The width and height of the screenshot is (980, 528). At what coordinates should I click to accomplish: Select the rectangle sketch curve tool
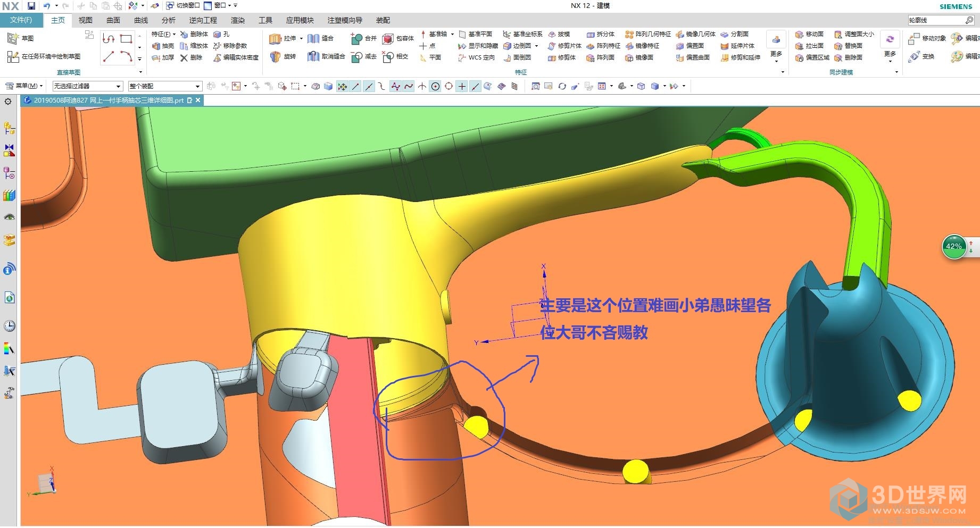pos(126,39)
